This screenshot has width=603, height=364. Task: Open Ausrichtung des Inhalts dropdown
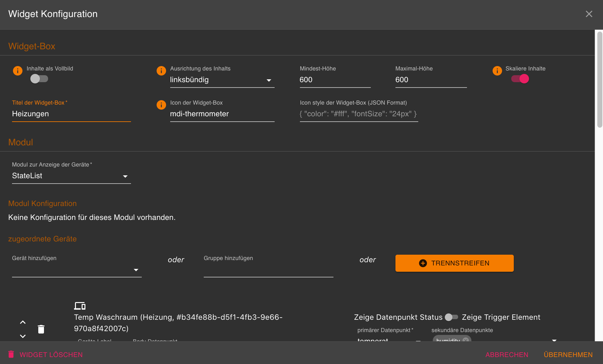(x=222, y=80)
